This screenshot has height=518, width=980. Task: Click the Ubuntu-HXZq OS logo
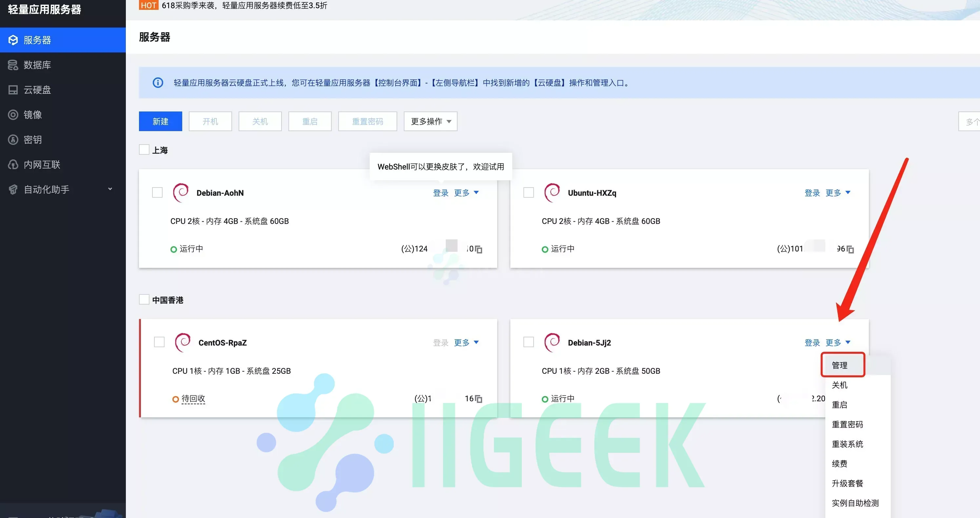coord(552,192)
